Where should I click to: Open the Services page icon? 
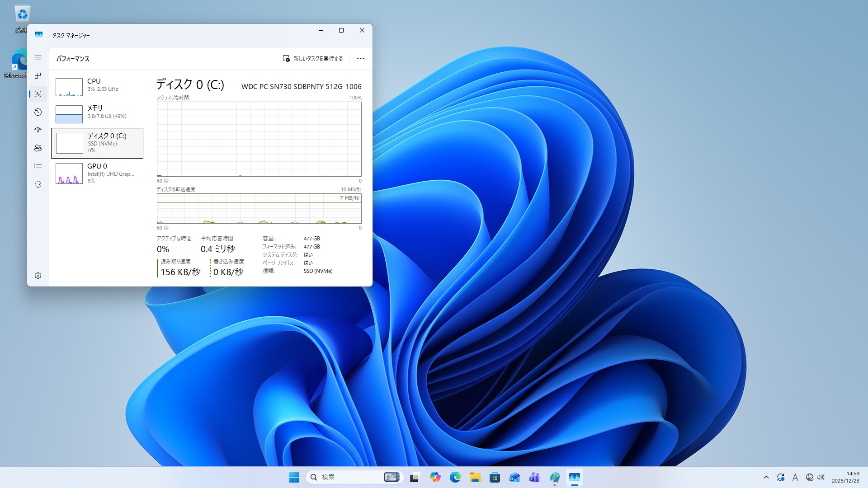[38, 184]
